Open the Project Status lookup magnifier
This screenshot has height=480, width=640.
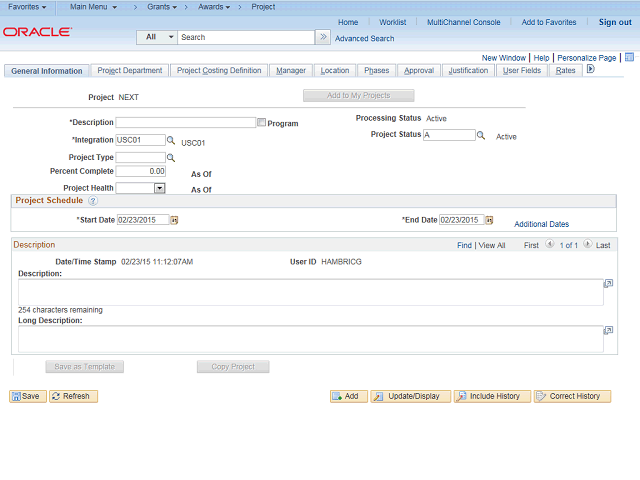coord(481,135)
